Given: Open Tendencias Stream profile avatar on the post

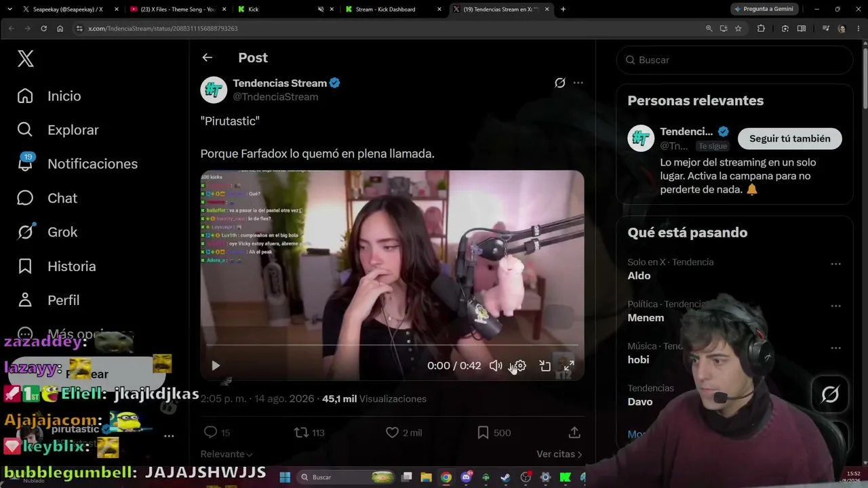Looking at the screenshot, I should pos(214,89).
